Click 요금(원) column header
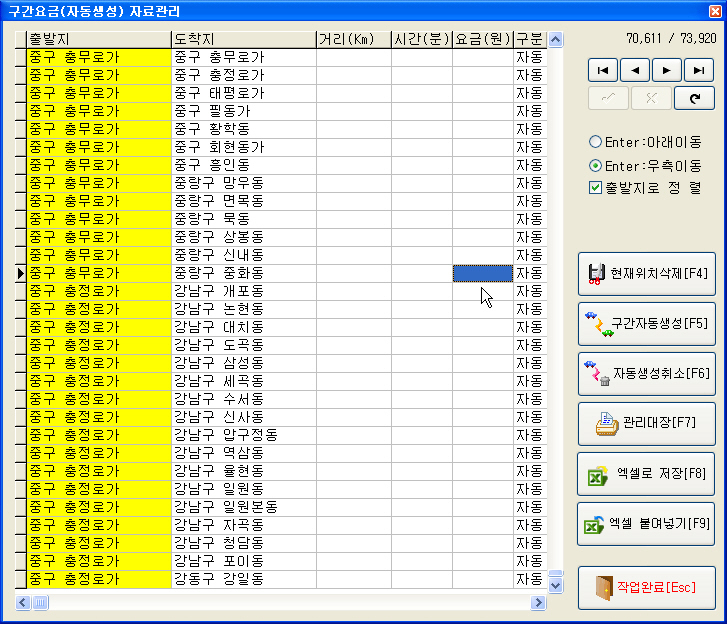The height and width of the screenshot is (624, 727). pos(483,39)
